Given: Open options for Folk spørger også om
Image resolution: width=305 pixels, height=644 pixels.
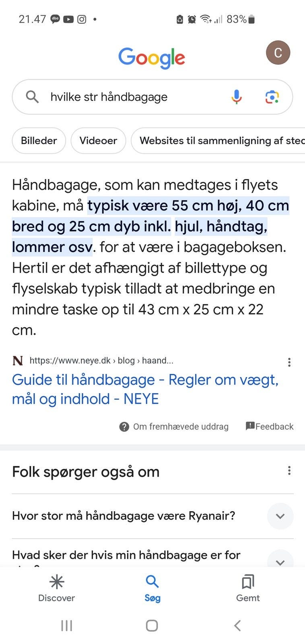Looking at the screenshot, I should (289, 471).
